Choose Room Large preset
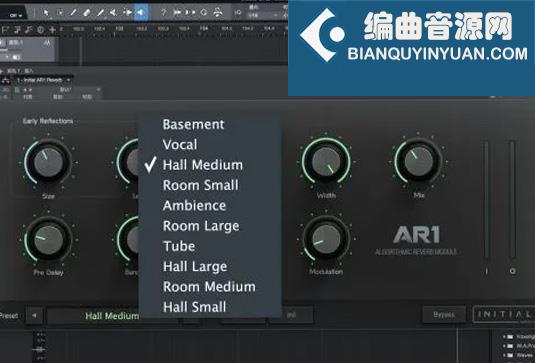The image size is (535, 363). pyautogui.click(x=210, y=226)
